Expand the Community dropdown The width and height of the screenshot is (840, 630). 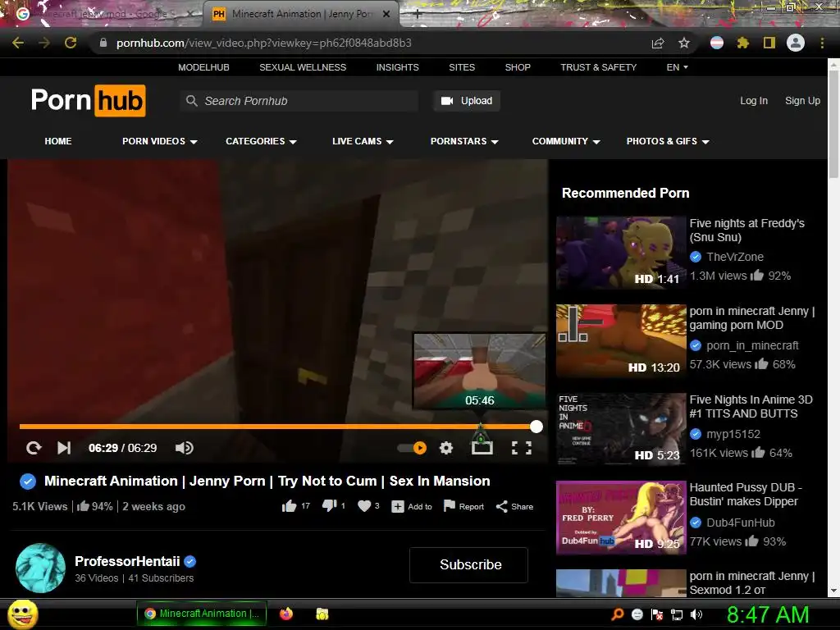click(x=566, y=141)
